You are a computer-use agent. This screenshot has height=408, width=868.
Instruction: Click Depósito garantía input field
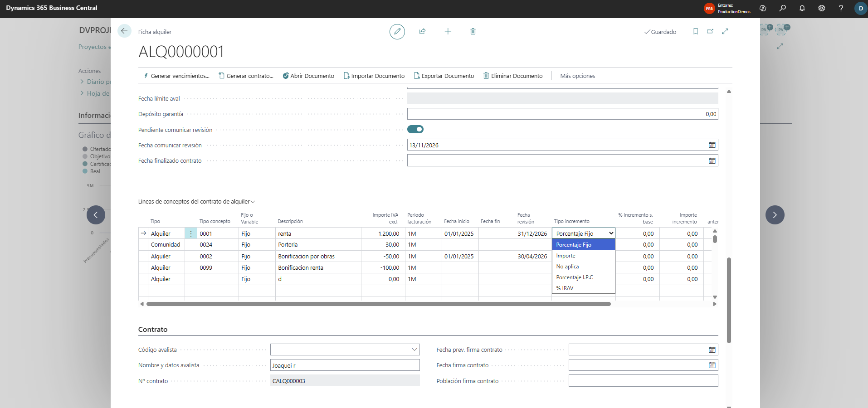(562, 114)
